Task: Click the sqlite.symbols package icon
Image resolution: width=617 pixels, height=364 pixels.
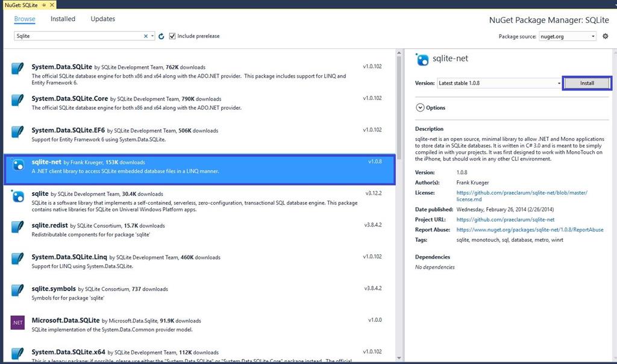Action: (x=17, y=290)
